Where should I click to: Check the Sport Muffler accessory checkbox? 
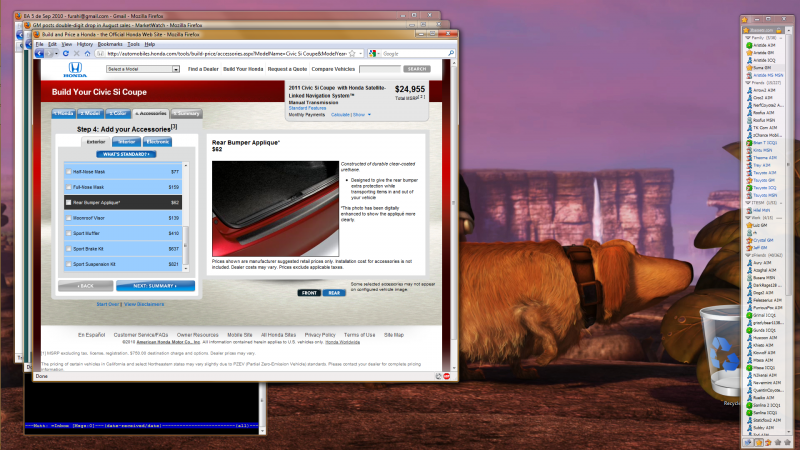click(x=67, y=233)
